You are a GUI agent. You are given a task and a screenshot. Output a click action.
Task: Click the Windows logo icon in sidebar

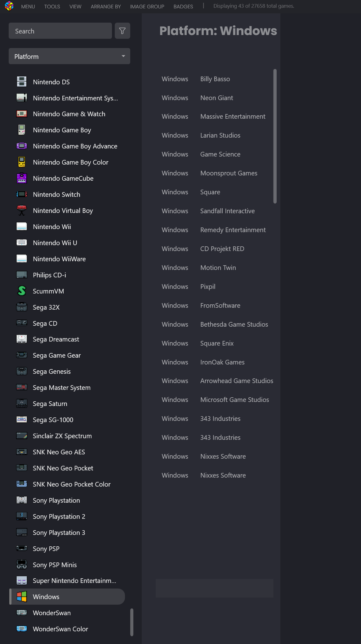(x=22, y=597)
